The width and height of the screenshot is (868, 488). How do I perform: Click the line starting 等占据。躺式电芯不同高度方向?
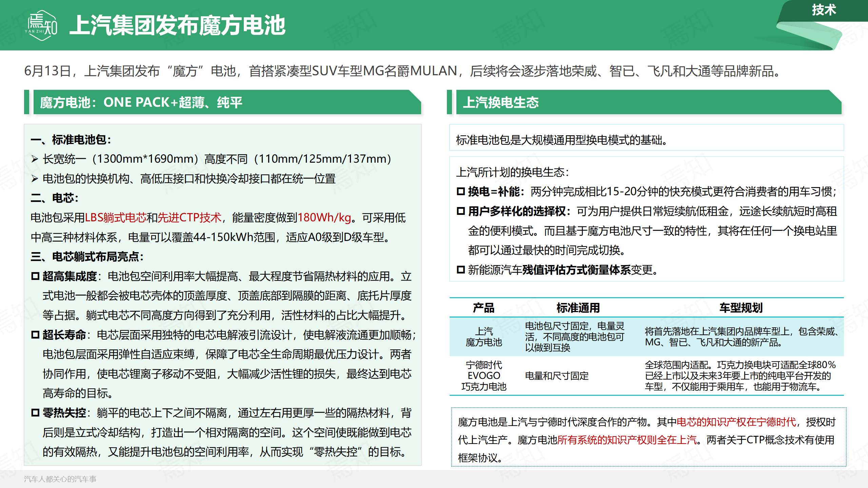[x=225, y=315]
